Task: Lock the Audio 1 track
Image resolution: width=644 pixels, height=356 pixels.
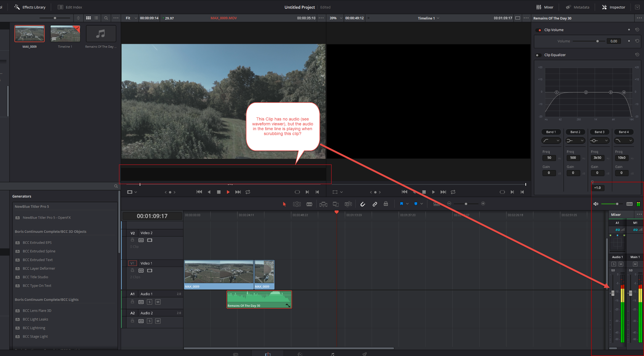Action: pos(132,302)
